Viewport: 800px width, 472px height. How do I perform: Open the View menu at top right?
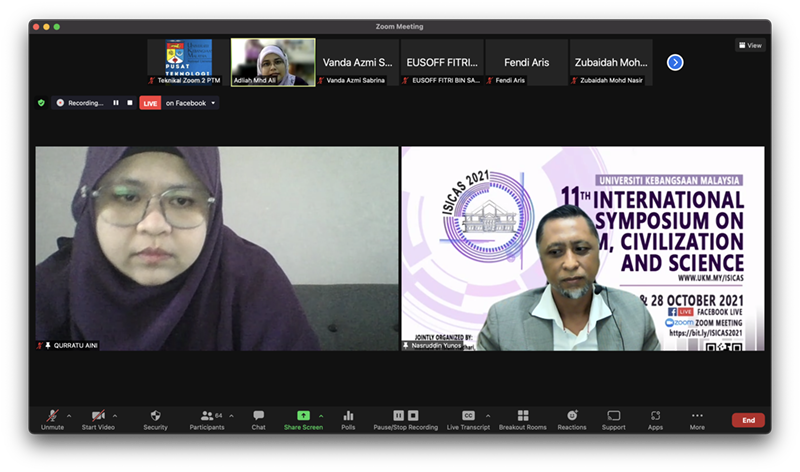[x=750, y=45]
